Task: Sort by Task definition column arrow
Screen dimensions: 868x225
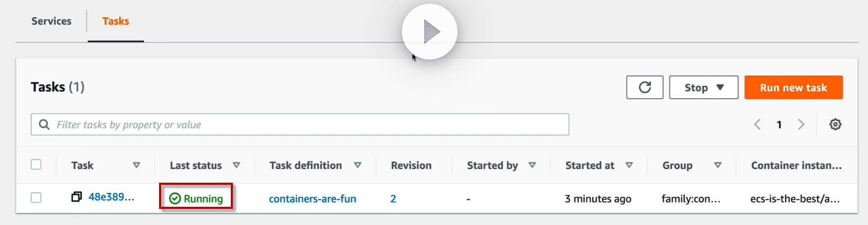Action: (358, 166)
